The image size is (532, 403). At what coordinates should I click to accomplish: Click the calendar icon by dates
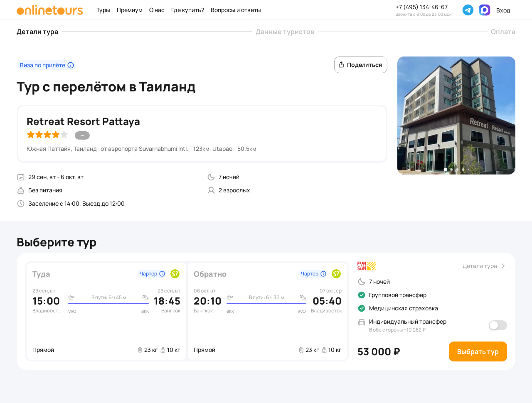click(x=21, y=177)
